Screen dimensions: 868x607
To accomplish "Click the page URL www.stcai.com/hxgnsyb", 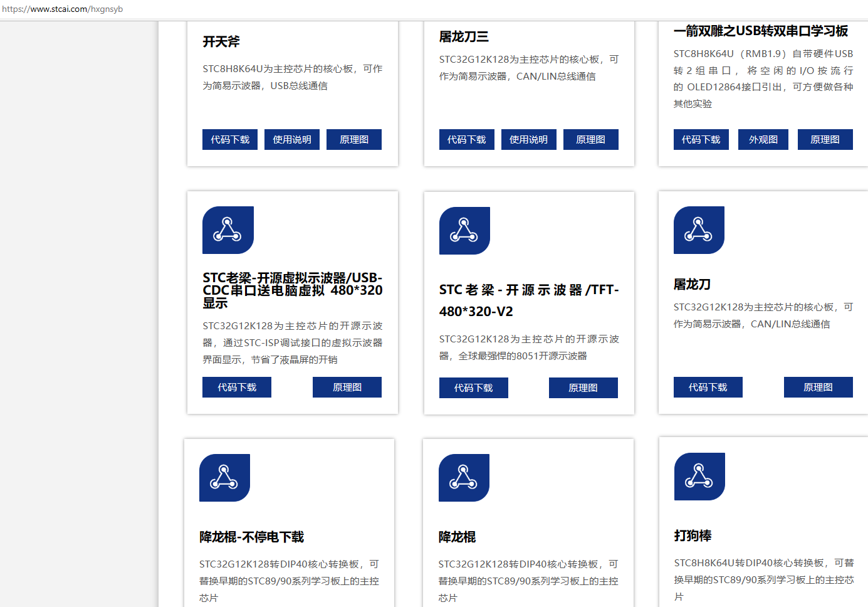I will (63, 9).
